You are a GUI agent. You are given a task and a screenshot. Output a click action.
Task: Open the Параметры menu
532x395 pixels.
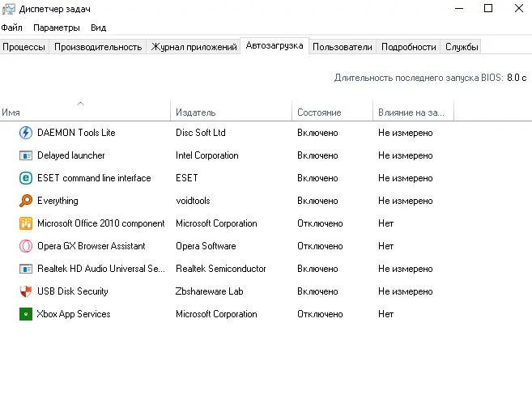click(57, 28)
